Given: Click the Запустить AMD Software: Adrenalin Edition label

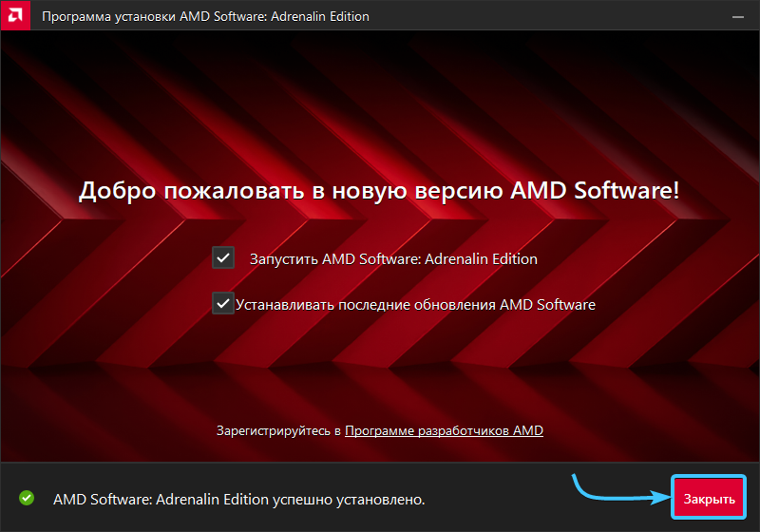Looking at the screenshot, I should point(392,258).
